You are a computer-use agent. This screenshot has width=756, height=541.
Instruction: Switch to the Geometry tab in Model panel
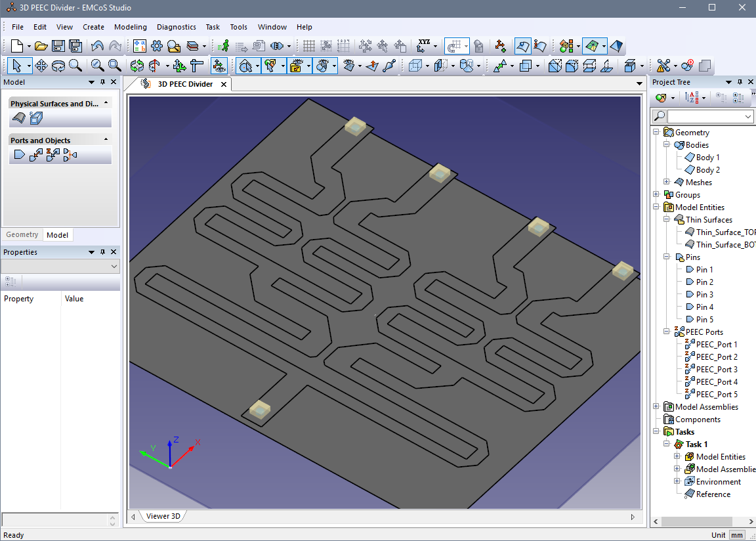tap(22, 235)
